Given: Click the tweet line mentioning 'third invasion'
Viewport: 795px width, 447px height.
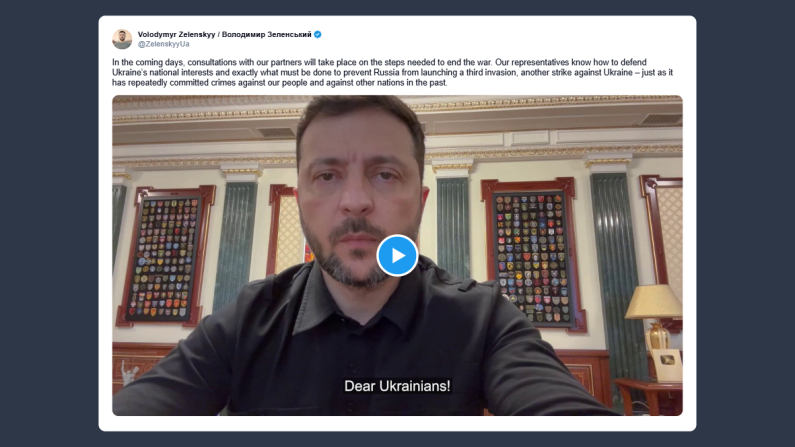Looking at the screenshot, I should click(392, 72).
